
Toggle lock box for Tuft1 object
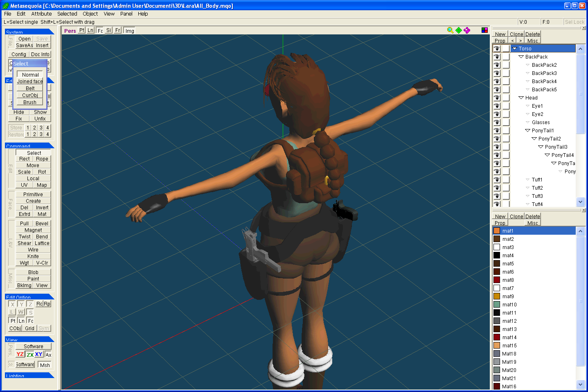tap(506, 180)
